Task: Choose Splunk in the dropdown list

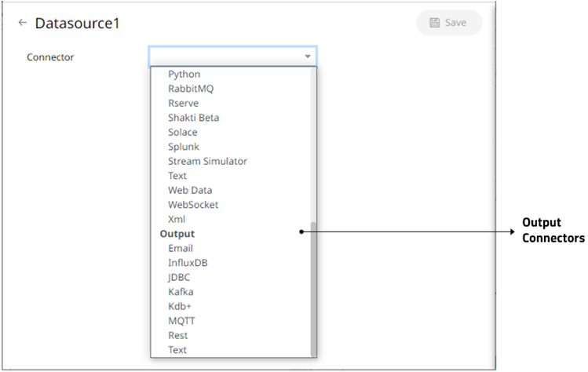Action: 183,147
